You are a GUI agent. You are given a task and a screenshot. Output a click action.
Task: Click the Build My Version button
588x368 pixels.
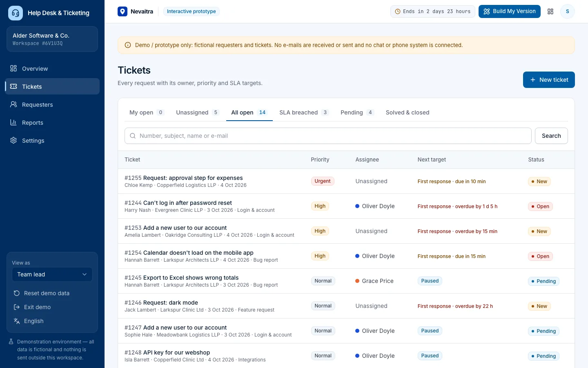[510, 11]
